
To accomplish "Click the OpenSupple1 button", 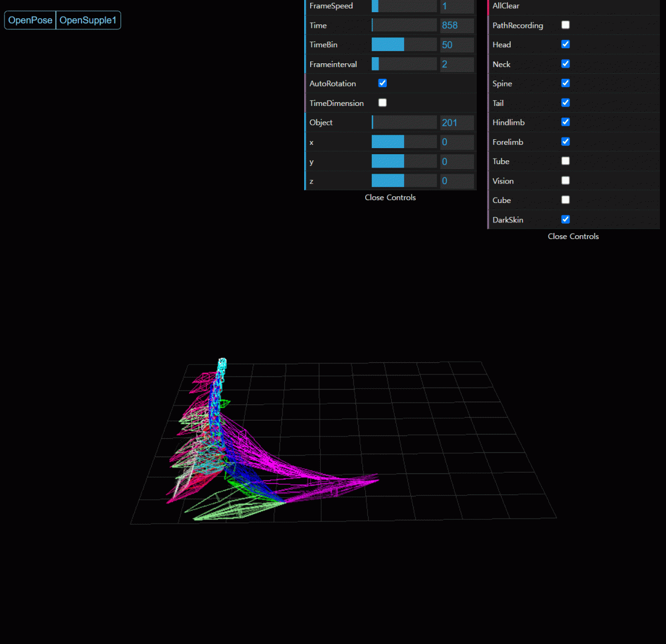I will tap(88, 21).
